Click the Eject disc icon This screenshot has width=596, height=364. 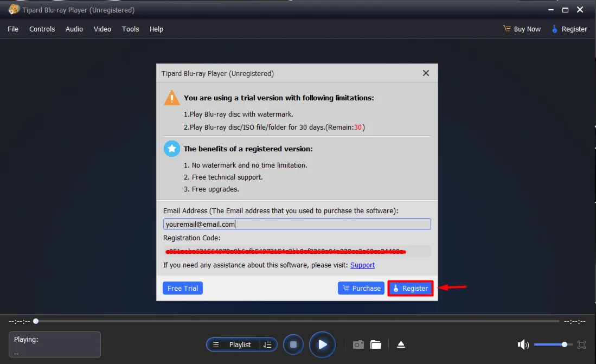pos(401,344)
